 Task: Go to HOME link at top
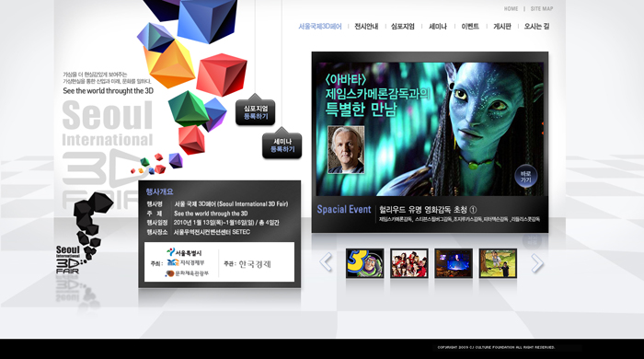click(511, 8)
